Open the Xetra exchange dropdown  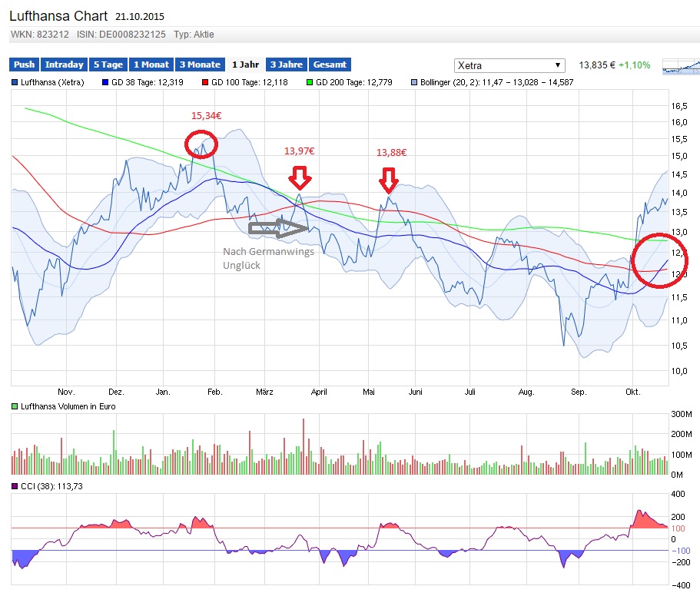pyautogui.click(x=509, y=65)
